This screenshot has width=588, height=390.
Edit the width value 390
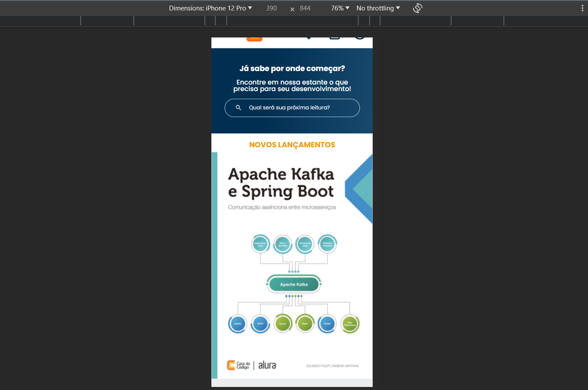(x=272, y=8)
